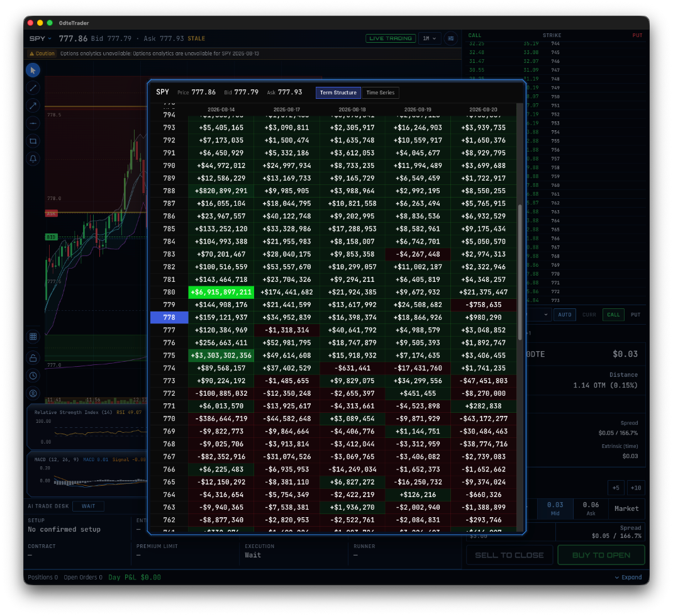
Task: Switch to Time Series tab
Action: point(381,92)
